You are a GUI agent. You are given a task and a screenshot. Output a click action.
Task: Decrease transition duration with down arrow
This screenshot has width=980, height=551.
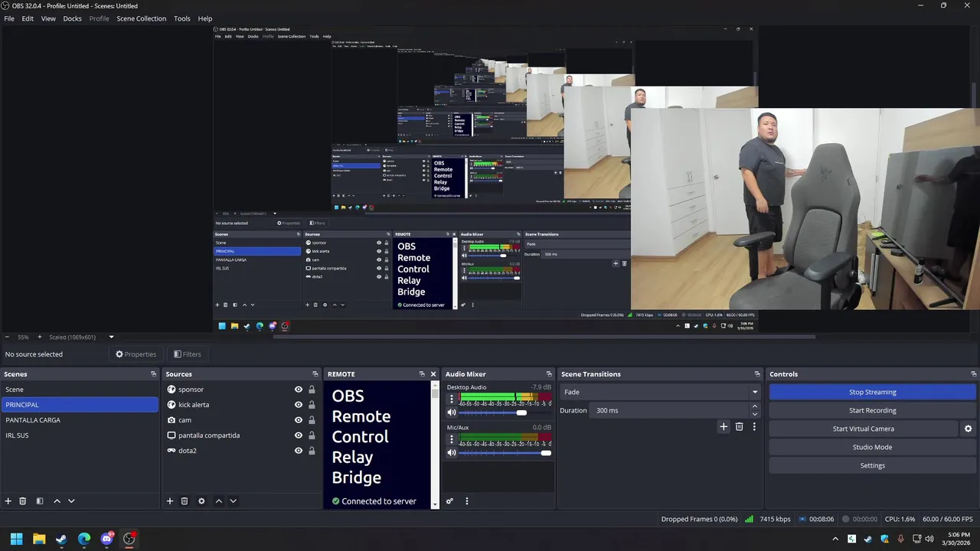(x=755, y=414)
